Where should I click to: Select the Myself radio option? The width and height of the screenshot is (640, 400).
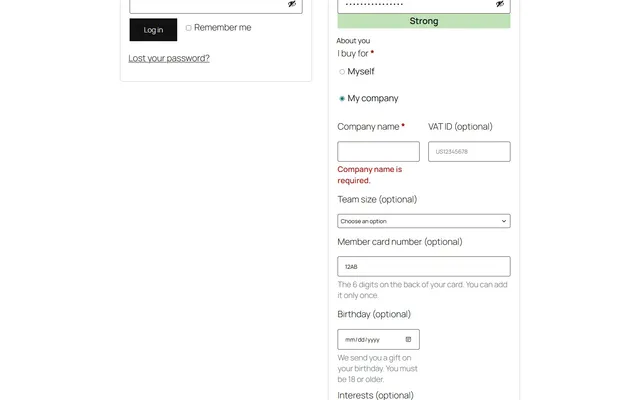(x=342, y=72)
